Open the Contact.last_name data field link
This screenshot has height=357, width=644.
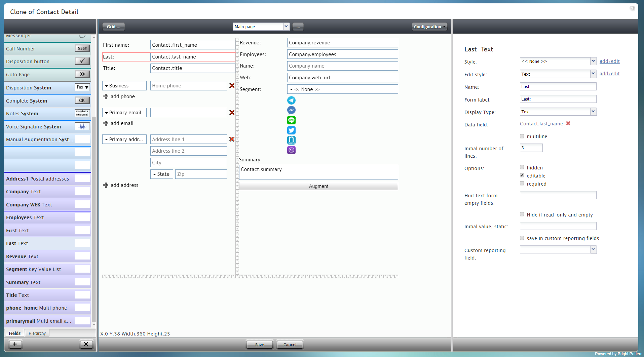(x=541, y=124)
